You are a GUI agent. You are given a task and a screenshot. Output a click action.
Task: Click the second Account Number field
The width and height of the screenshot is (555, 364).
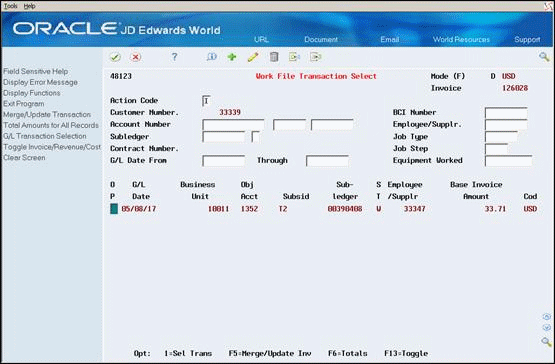289,125
